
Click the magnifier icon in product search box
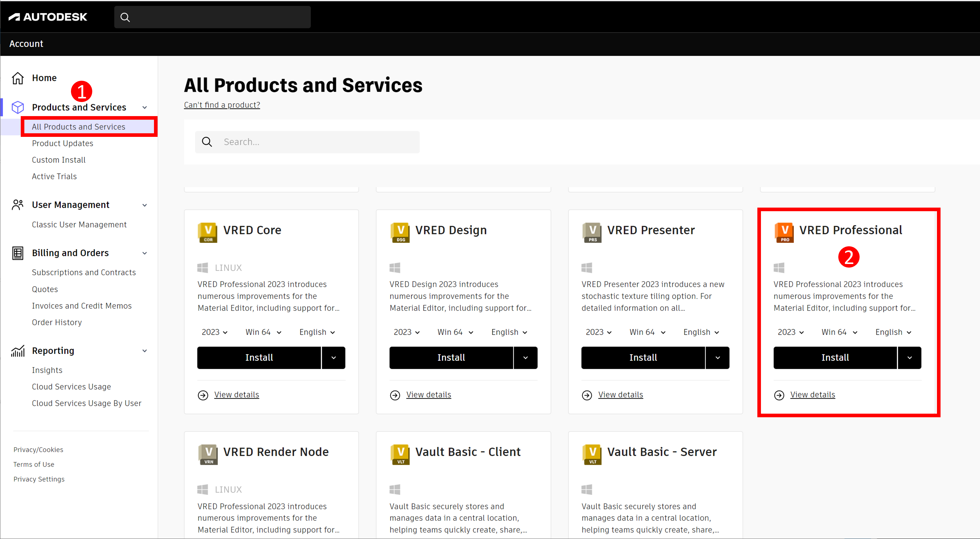pyautogui.click(x=207, y=142)
